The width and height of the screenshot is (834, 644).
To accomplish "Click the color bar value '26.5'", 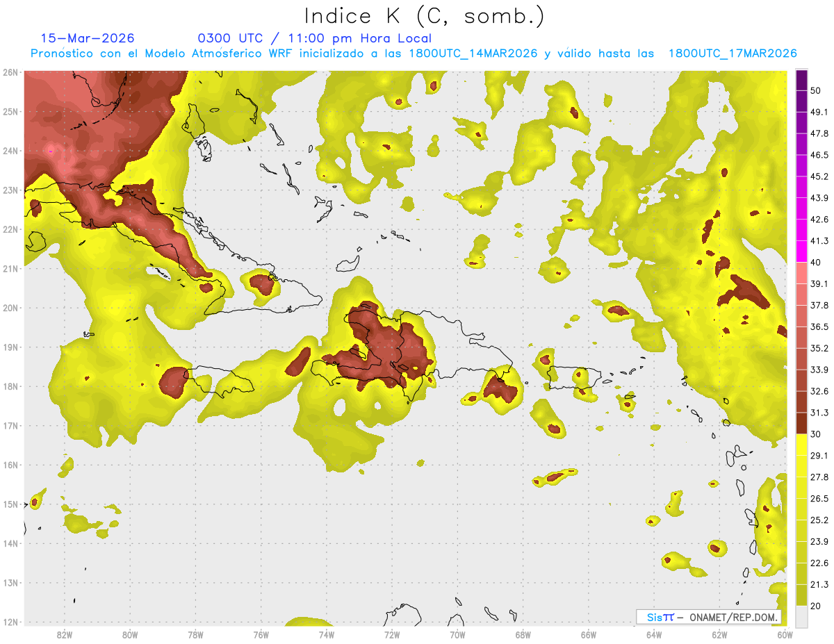I will (819, 499).
